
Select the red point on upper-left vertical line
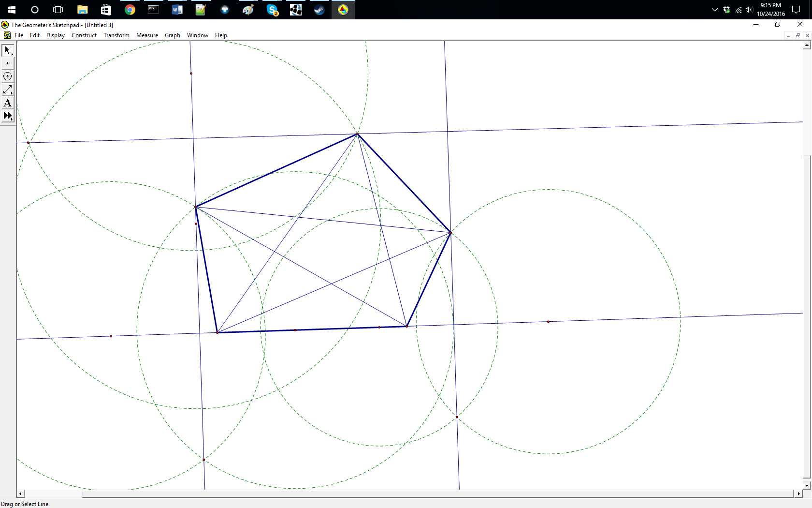(x=191, y=74)
